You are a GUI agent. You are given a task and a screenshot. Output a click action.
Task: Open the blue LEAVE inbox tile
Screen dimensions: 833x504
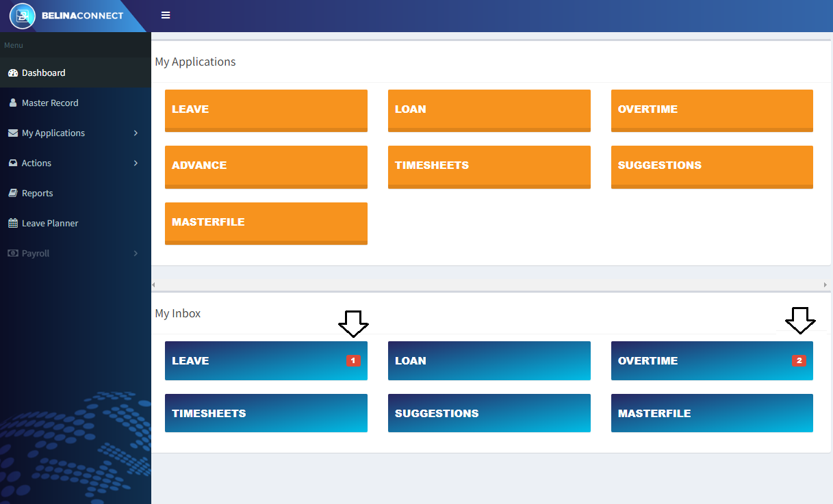point(266,360)
